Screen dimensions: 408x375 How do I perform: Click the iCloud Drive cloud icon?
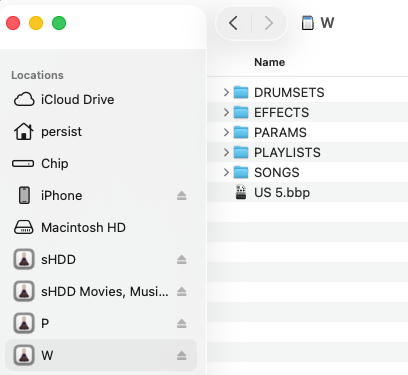coord(24,100)
